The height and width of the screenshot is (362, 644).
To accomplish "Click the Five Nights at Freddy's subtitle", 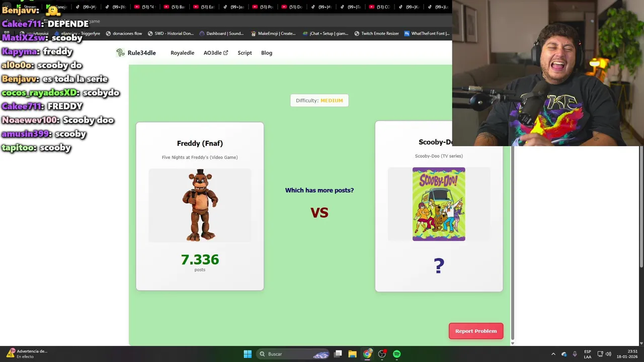I will (x=200, y=157).
